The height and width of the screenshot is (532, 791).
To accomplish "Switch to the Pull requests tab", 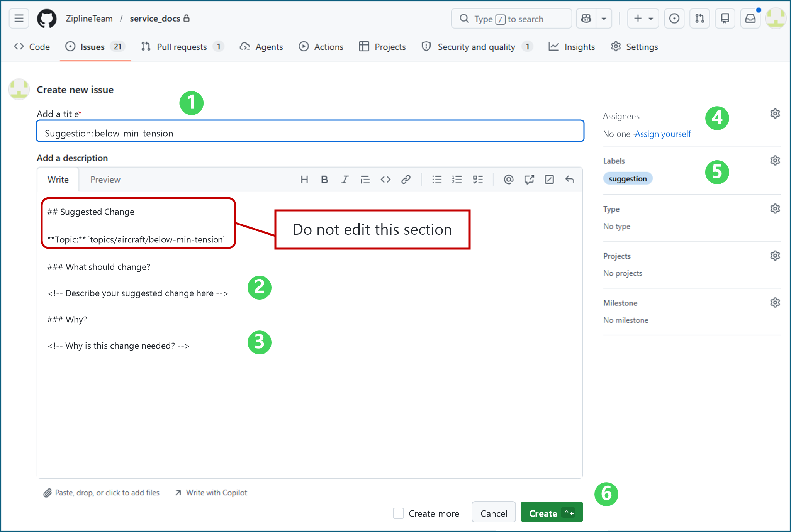I will (x=182, y=47).
